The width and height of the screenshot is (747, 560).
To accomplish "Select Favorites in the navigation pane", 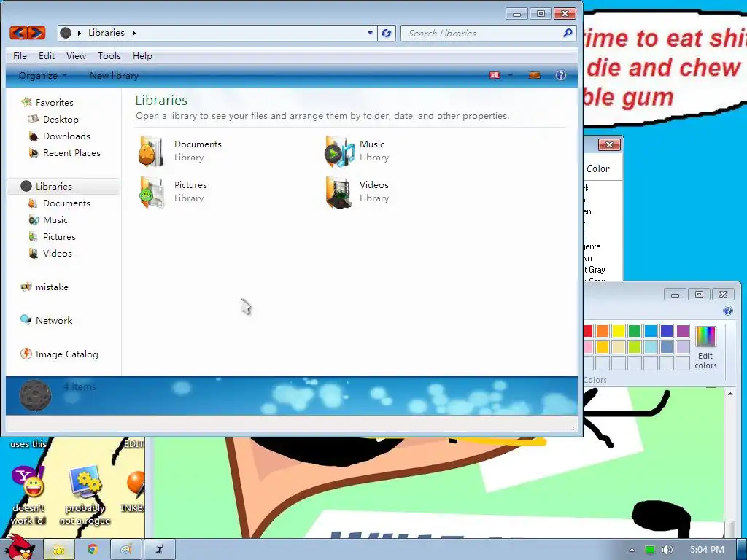I will [x=54, y=102].
